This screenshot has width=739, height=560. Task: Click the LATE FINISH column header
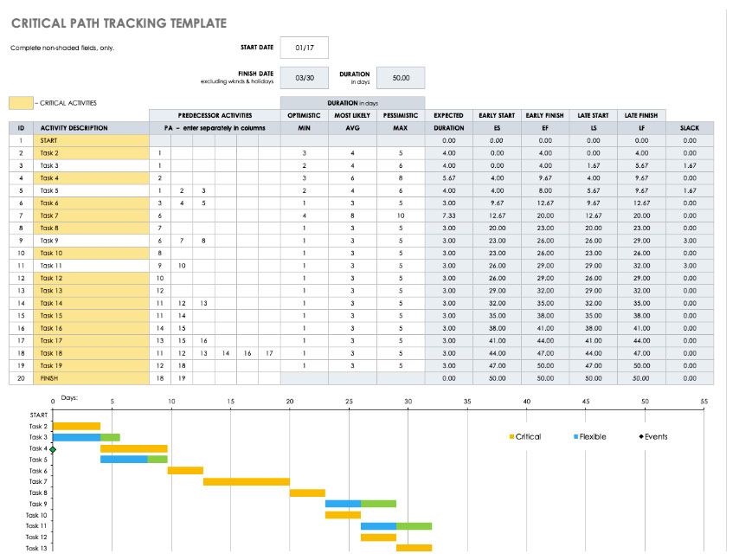click(x=641, y=115)
